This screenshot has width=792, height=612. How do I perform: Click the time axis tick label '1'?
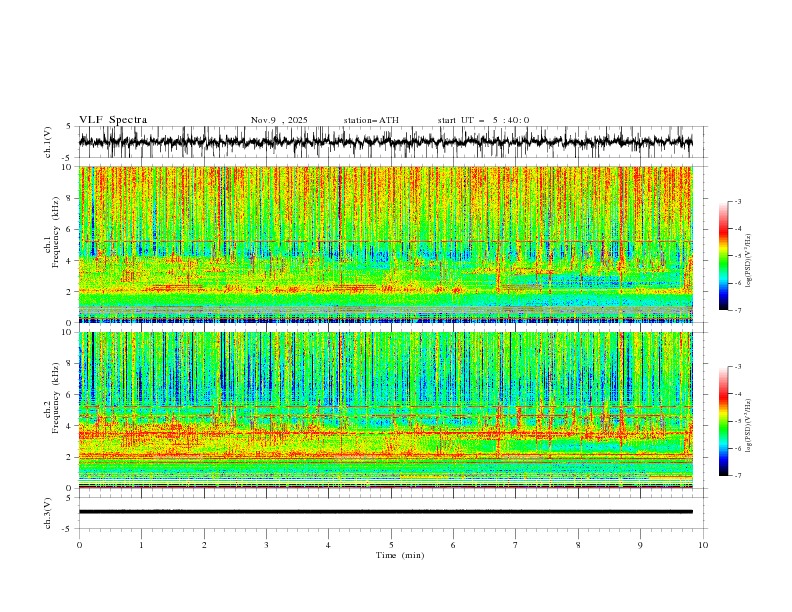[141, 545]
